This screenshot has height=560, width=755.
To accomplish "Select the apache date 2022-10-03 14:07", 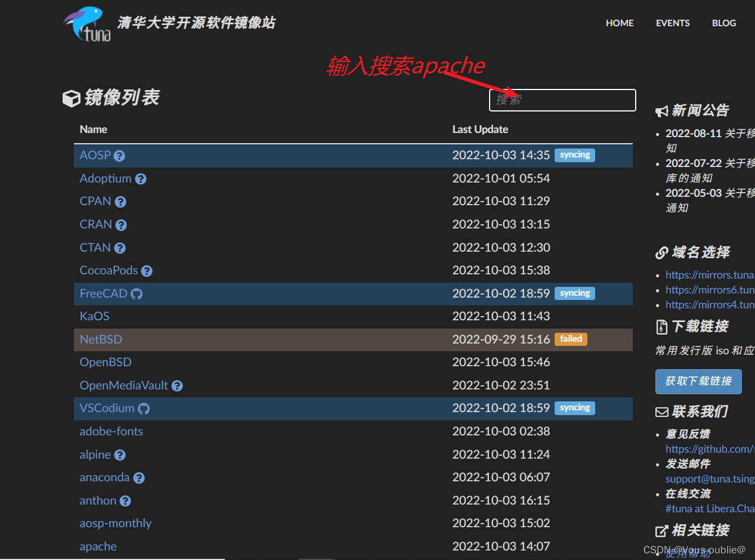I will 501,546.
